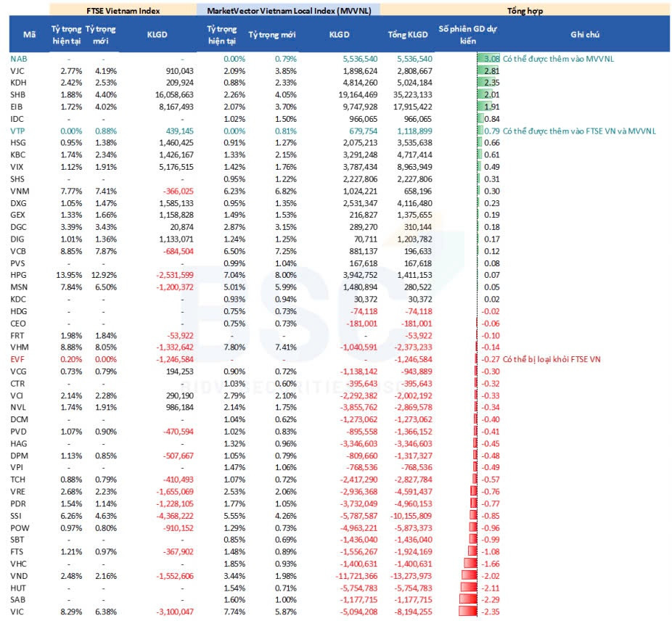This screenshot has width=672, height=621.
Task: Click the 8,963,949 total for VIX
Action: tap(414, 167)
